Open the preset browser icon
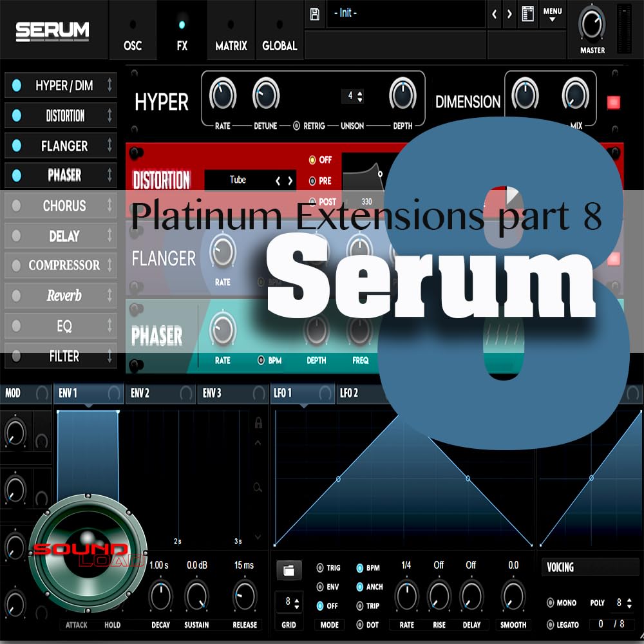The image size is (644, 644). point(527,14)
